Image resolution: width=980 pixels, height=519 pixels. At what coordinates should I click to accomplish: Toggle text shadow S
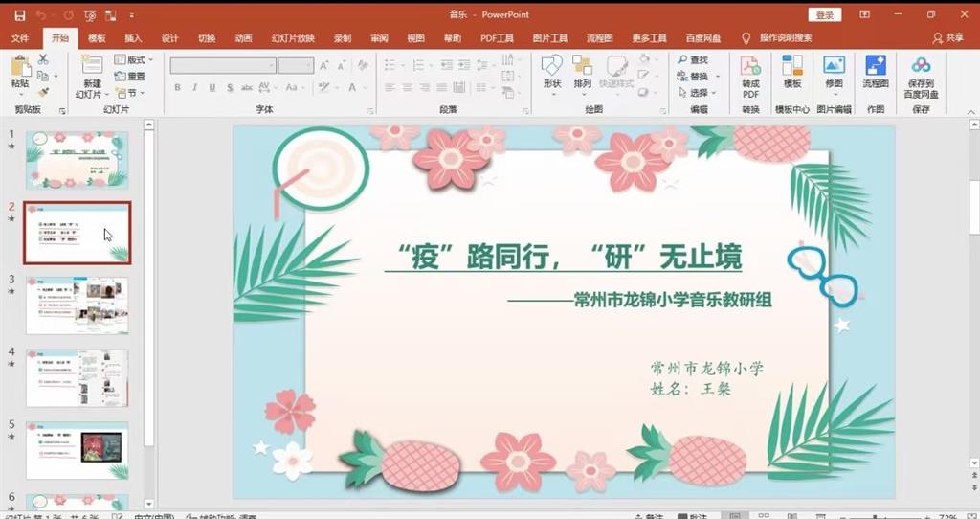click(x=230, y=87)
